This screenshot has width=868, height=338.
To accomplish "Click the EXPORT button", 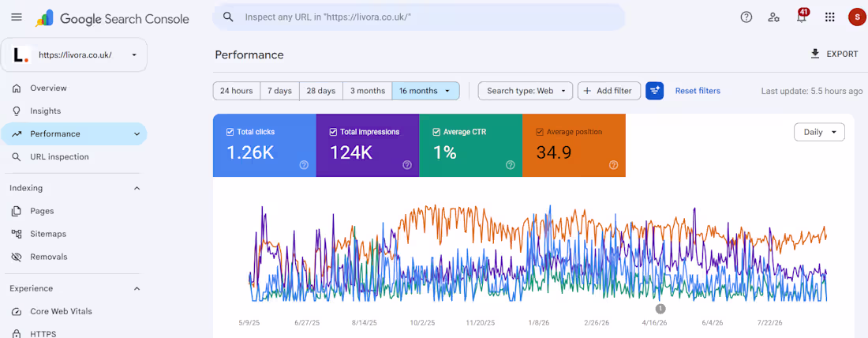I will (x=834, y=54).
